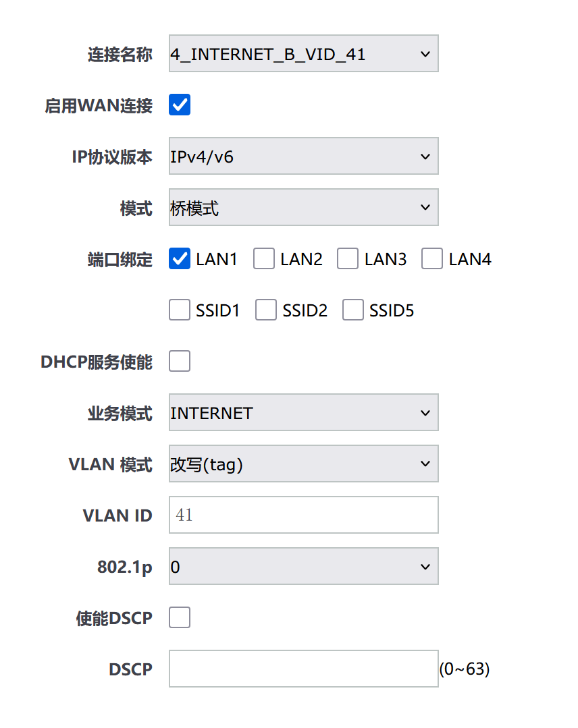The width and height of the screenshot is (578, 728).
Task: Enable the 使能DSCP checkbox
Action: coord(180,618)
